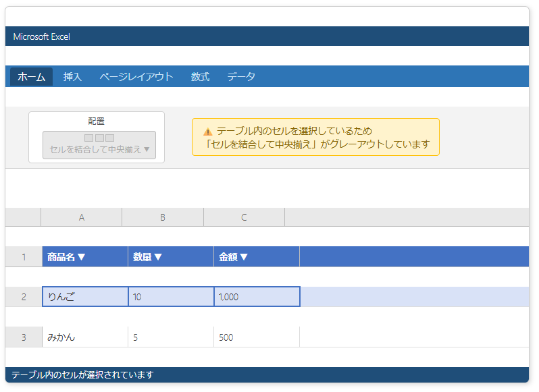
Task: Open the 金額 header filter arrow
Action: click(x=244, y=257)
